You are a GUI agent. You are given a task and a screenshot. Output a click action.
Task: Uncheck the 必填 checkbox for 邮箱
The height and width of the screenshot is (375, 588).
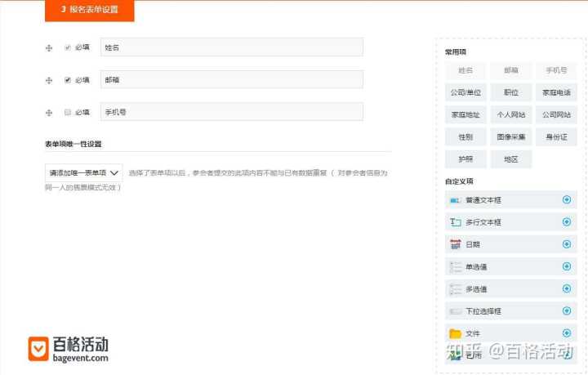click(68, 80)
